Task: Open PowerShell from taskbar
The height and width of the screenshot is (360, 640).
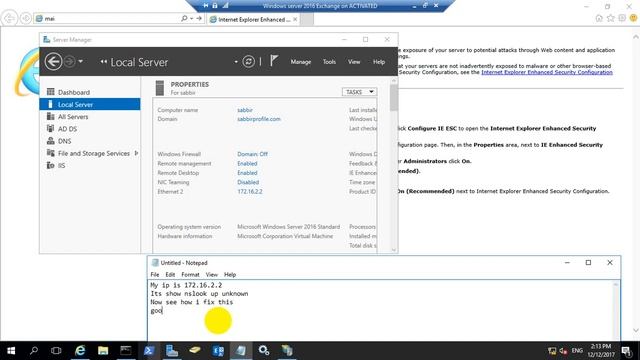Action: coord(149,351)
